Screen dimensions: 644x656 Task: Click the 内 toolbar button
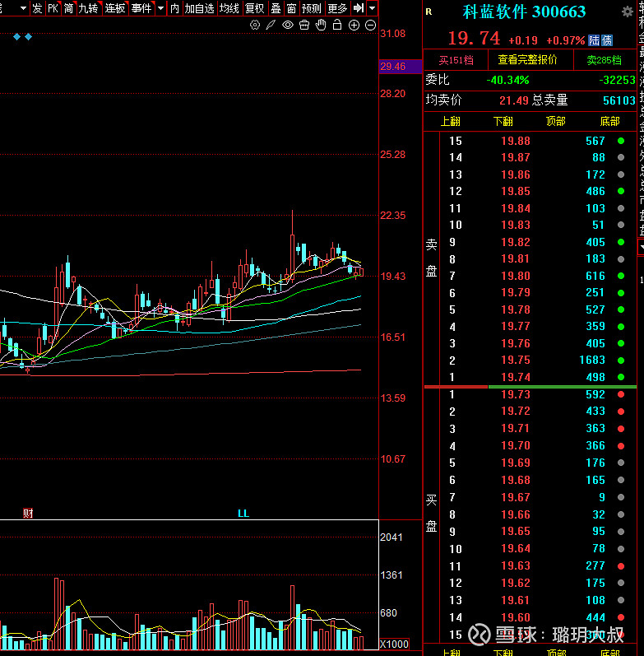pos(175,8)
